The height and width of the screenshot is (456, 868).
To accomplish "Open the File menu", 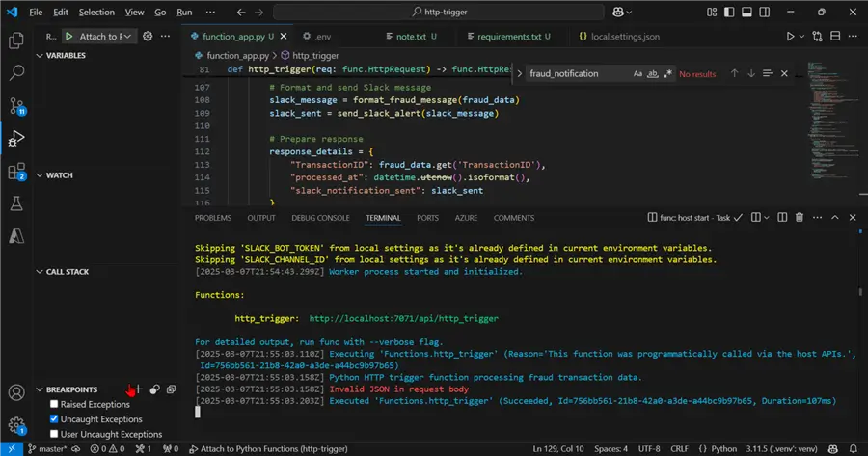I will 36,13.
